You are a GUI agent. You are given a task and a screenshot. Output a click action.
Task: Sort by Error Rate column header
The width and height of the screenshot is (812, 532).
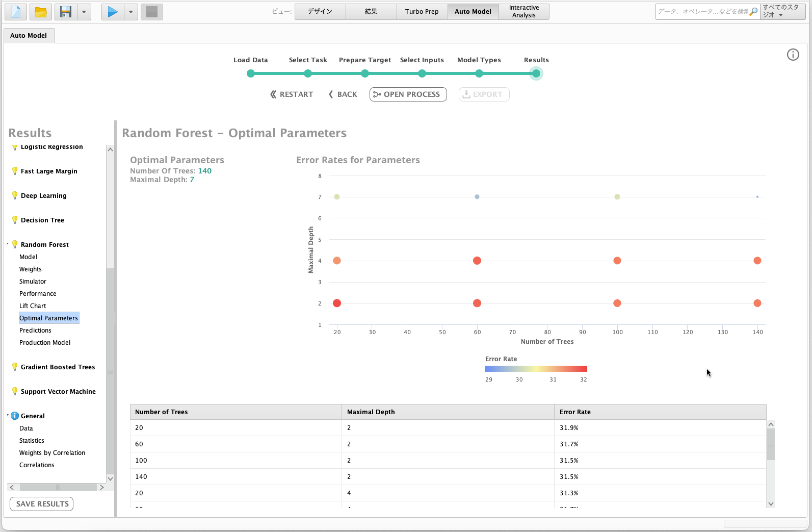(660, 412)
